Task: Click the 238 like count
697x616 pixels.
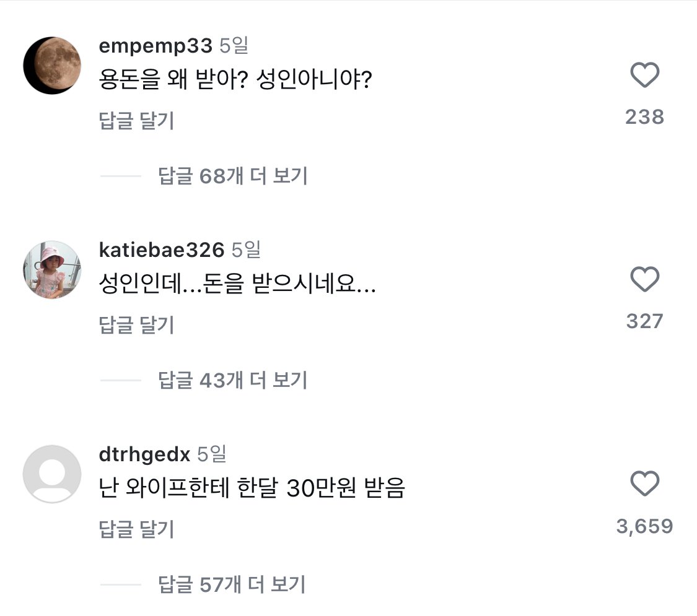Action: pos(644,117)
